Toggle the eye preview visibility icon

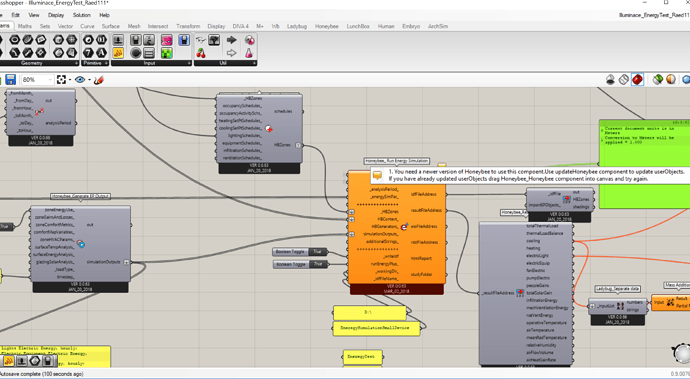[80, 80]
